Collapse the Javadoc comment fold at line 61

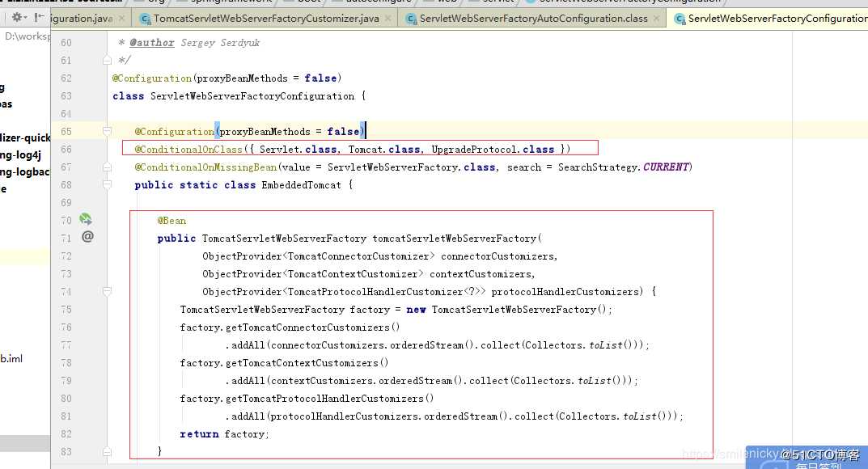point(107,60)
